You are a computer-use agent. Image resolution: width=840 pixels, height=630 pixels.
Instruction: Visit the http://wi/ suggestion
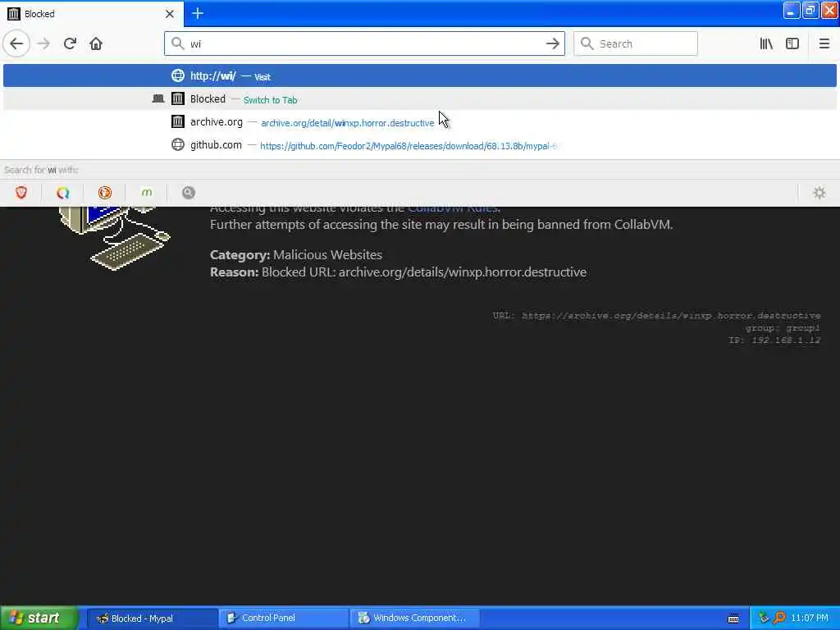419,75
